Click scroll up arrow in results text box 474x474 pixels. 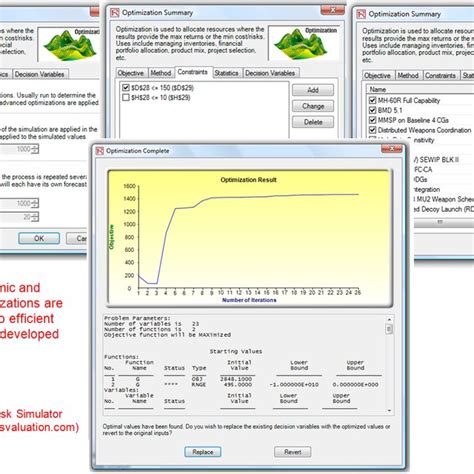click(389, 320)
